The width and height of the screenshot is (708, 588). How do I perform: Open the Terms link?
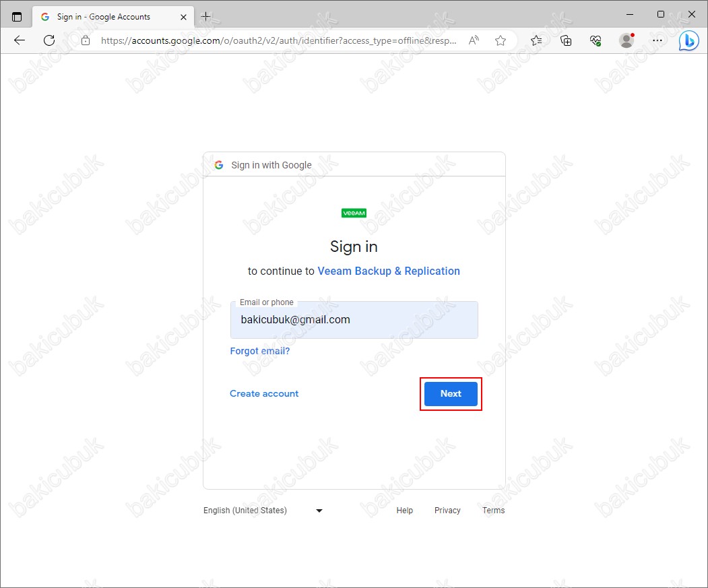tap(494, 511)
